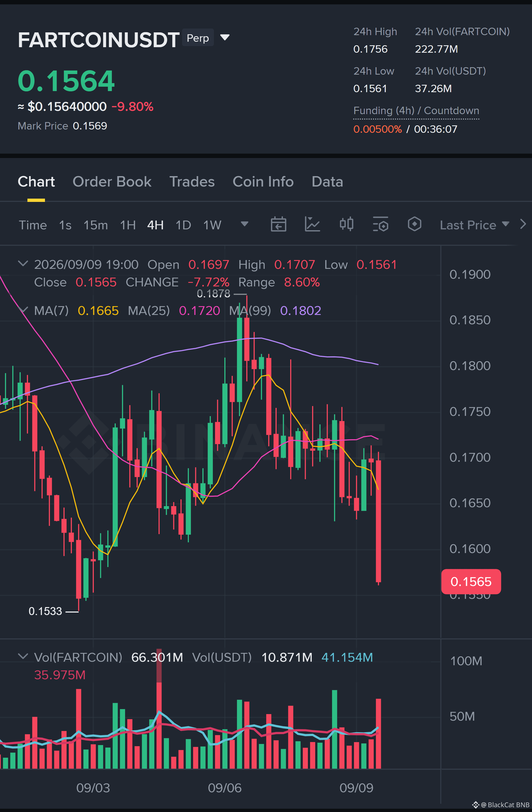Image resolution: width=532 pixels, height=812 pixels.
Task: Click right arrow next to Last Price
Action: (523, 224)
